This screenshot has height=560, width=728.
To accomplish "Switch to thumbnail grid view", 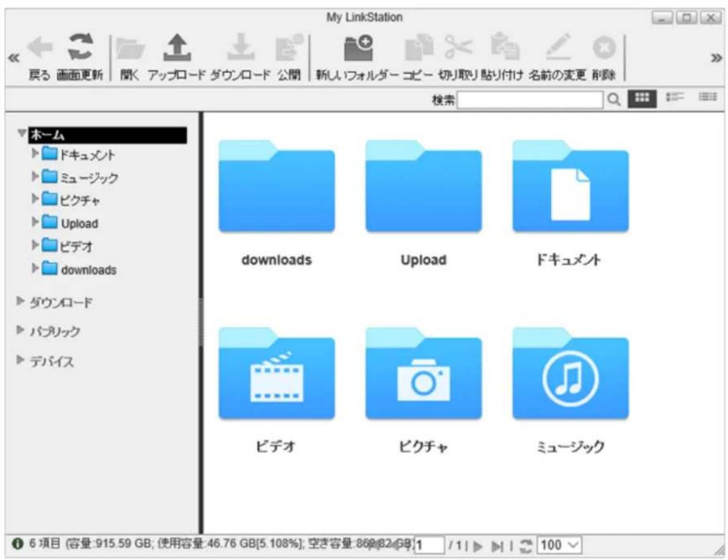I will 642,98.
